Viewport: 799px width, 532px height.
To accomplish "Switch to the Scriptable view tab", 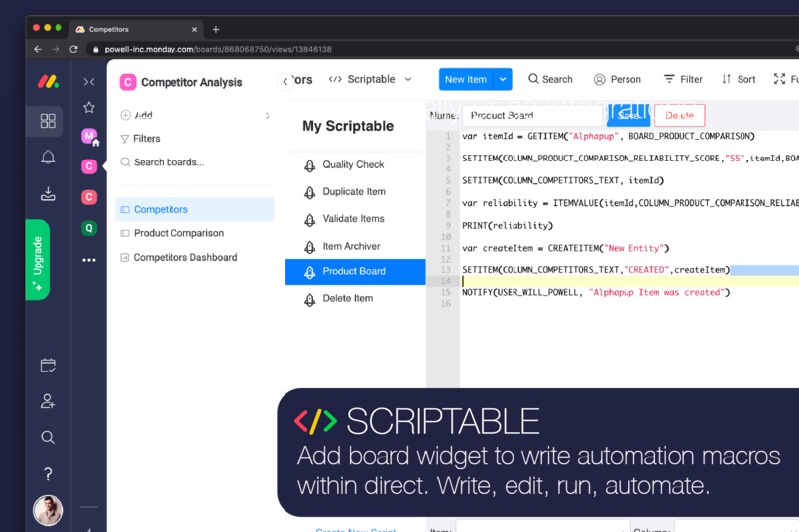I will [x=363, y=79].
